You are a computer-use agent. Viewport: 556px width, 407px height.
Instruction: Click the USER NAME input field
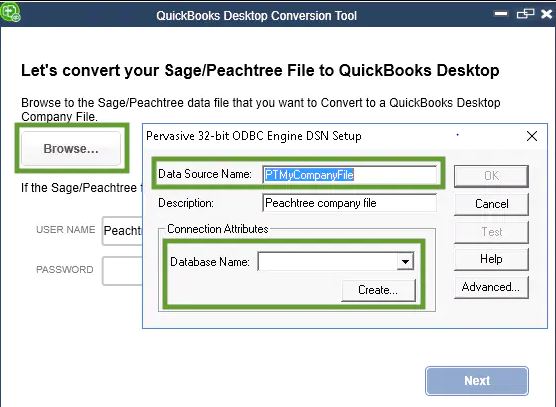[122, 230]
